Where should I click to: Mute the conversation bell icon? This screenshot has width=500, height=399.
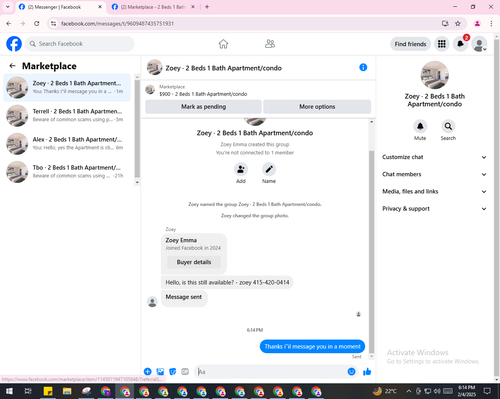click(420, 126)
